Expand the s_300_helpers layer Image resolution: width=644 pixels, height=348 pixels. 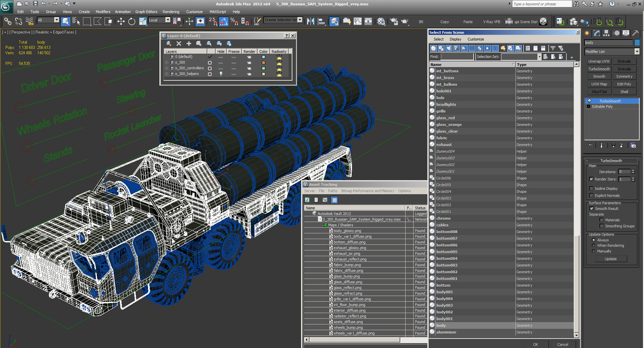pyautogui.click(x=166, y=74)
